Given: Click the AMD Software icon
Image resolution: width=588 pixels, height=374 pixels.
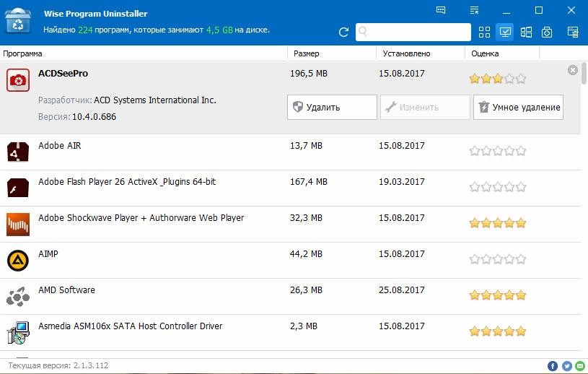Looking at the screenshot, I should tap(17, 296).
